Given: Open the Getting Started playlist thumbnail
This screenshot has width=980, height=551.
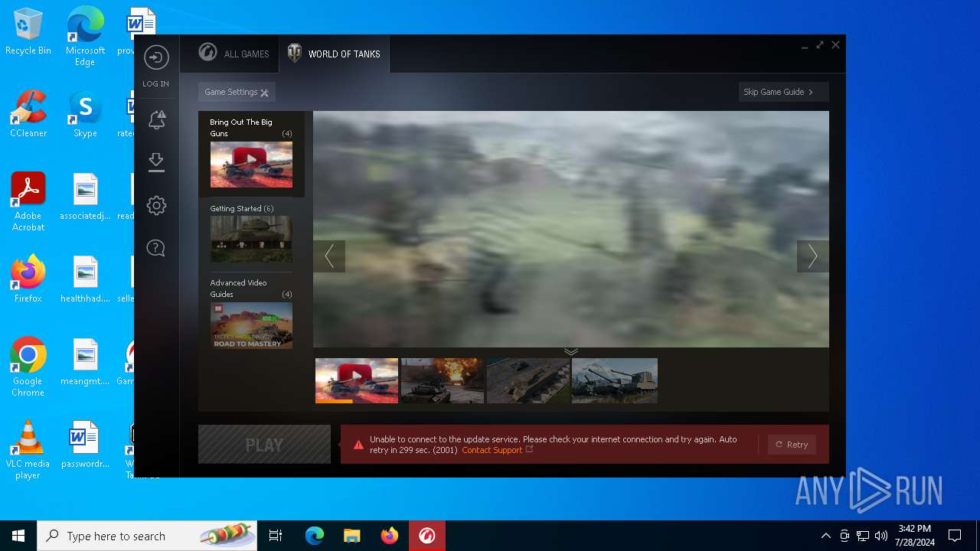Looking at the screenshot, I should tap(251, 239).
